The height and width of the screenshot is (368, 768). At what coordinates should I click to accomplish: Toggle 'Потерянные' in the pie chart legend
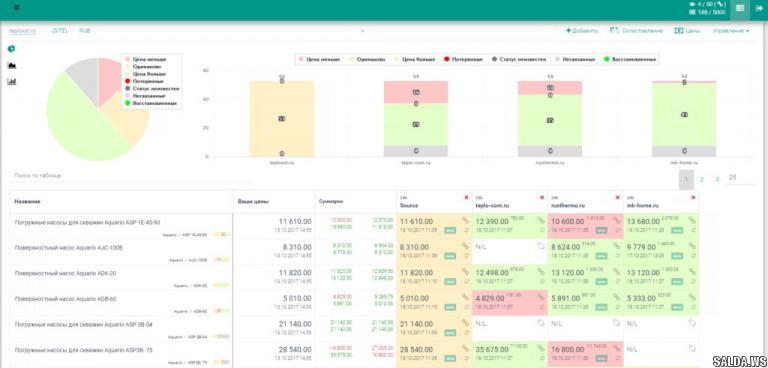(x=147, y=81)
